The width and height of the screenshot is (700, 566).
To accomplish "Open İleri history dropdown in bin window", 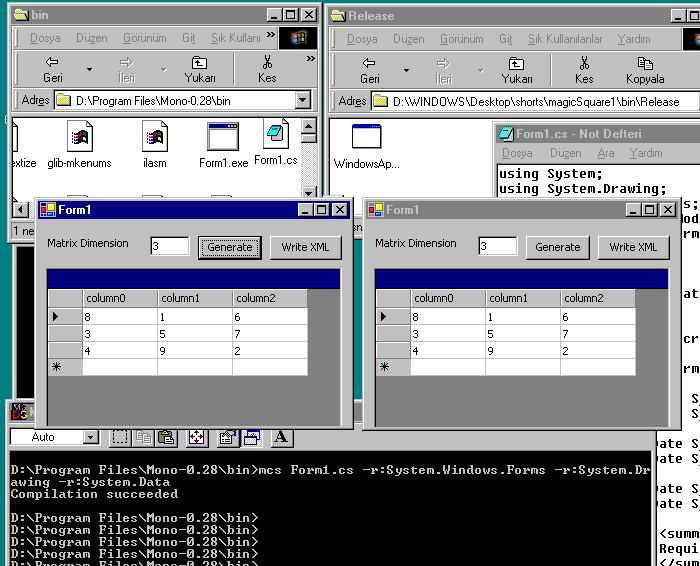I will pos(164,69).
